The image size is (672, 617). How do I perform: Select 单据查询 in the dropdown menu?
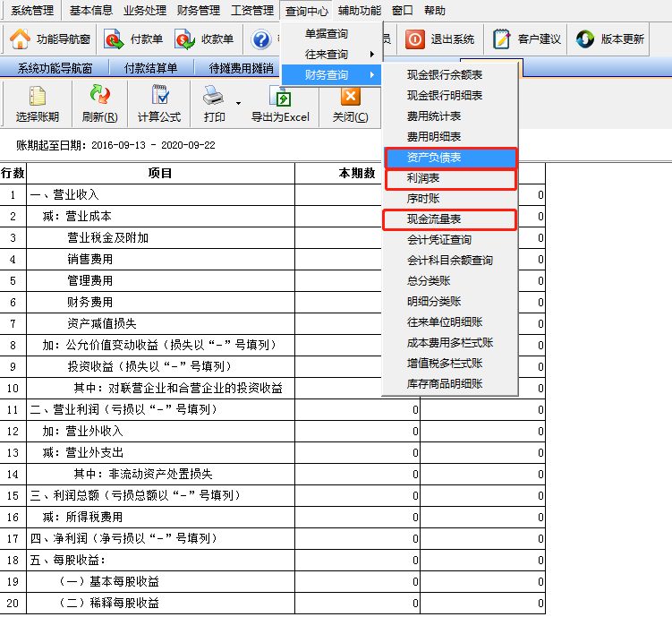[331, 34]
